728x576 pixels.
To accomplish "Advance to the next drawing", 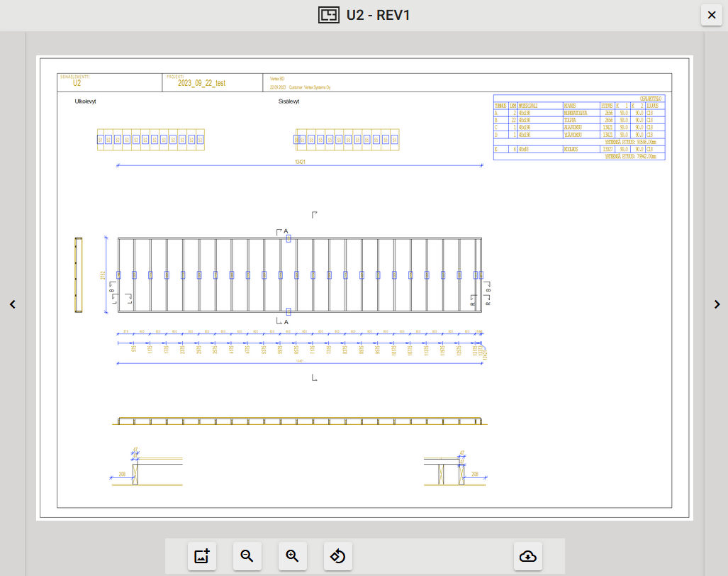I will 717,304.
